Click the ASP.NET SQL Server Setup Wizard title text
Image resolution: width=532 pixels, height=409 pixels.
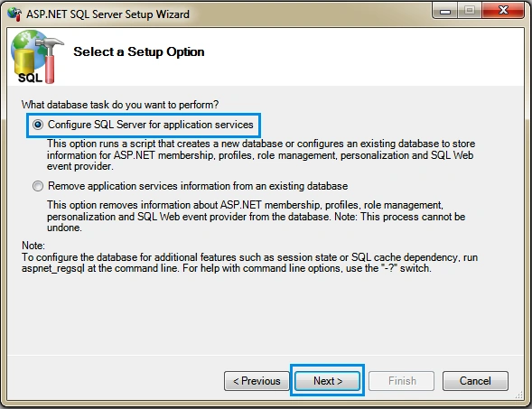point(107,14)
